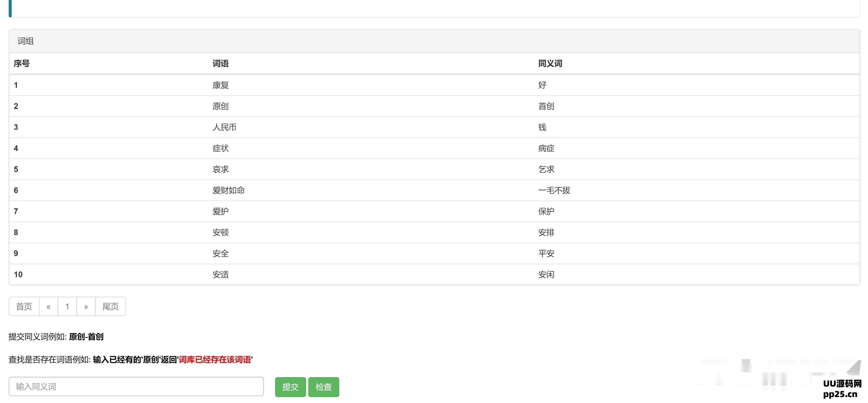Go to 首页 first page
The image size is (868, 403).
[x=24, y=306]
